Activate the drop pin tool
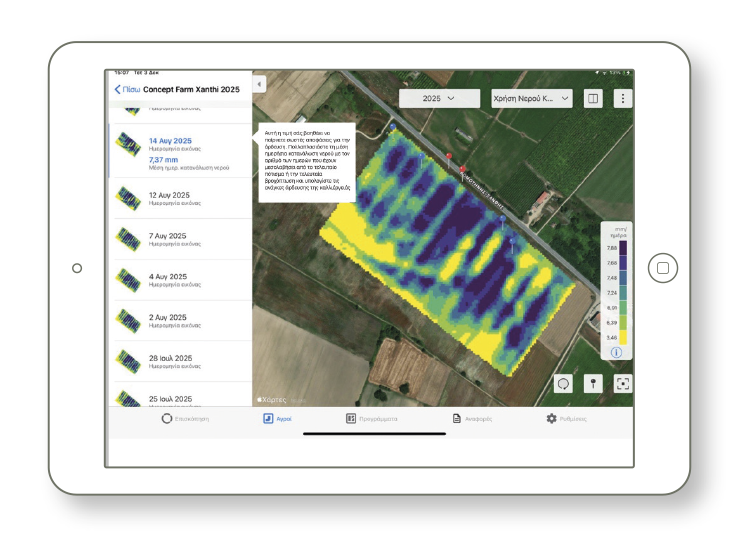Image resolution: width=753 pixels, height=552 pixels. (593, 384)
